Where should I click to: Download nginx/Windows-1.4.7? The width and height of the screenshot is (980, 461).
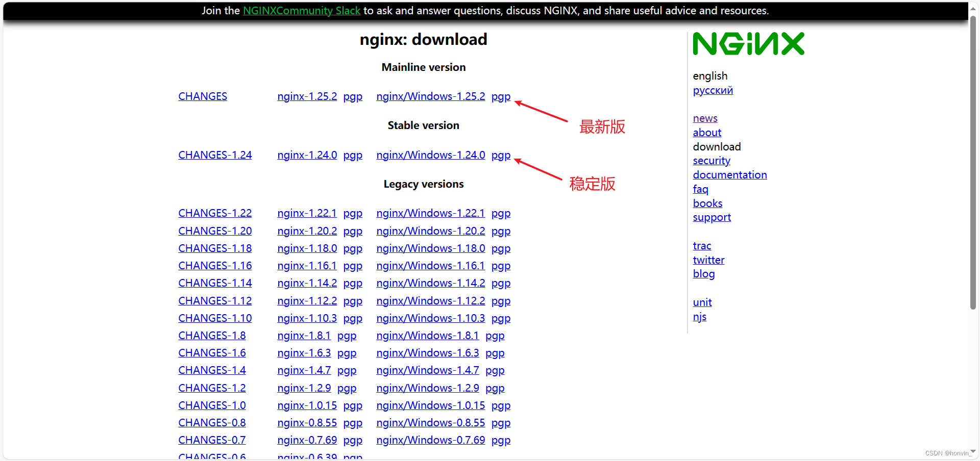pos(428,370)
